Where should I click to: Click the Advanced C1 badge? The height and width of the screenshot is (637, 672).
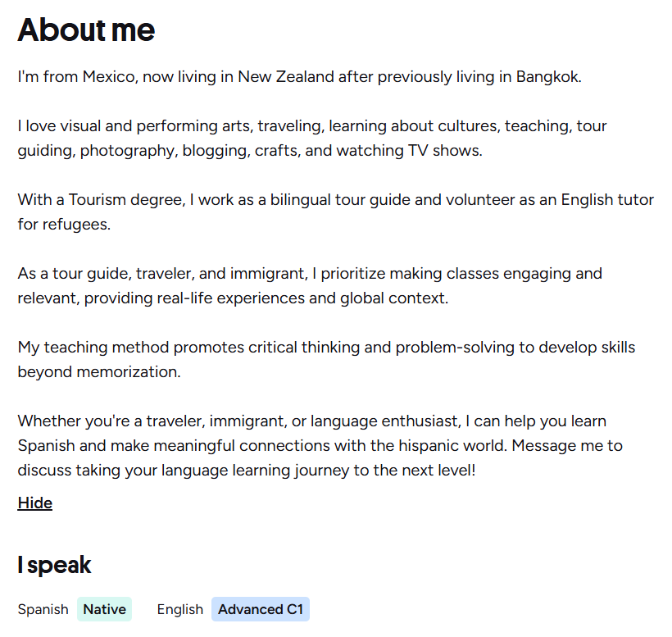261,609
